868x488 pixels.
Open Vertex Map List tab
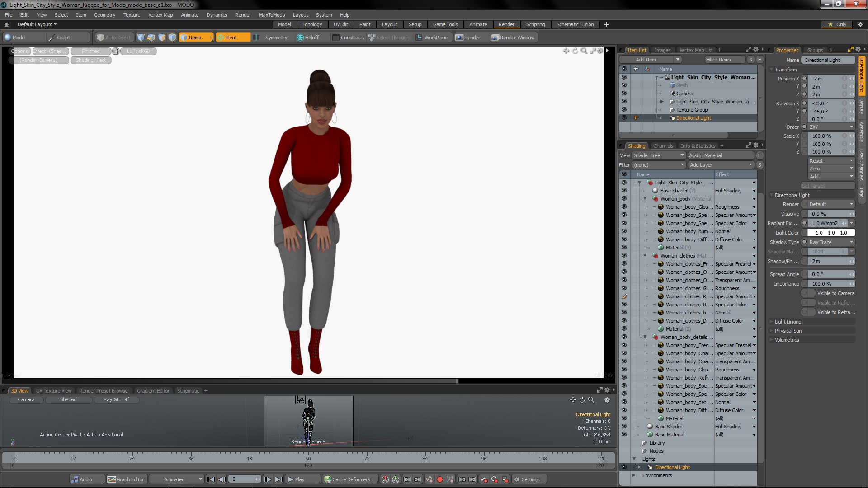(695, 50)
